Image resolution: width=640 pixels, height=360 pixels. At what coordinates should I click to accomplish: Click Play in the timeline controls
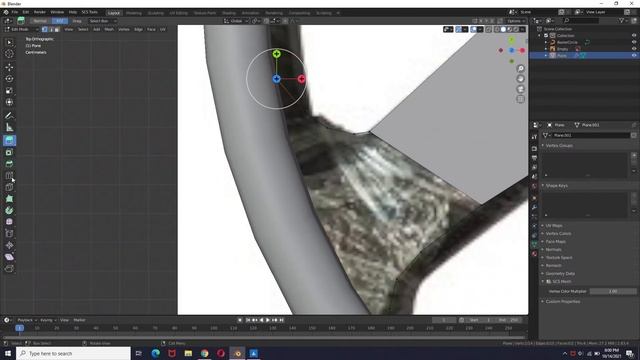point(268,320)
